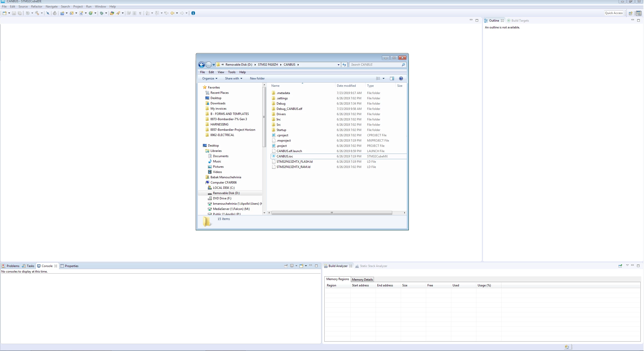The image size is (644, 351).
Task: Click the green New Class toolbar icon
Action: (x=91, y=13)
